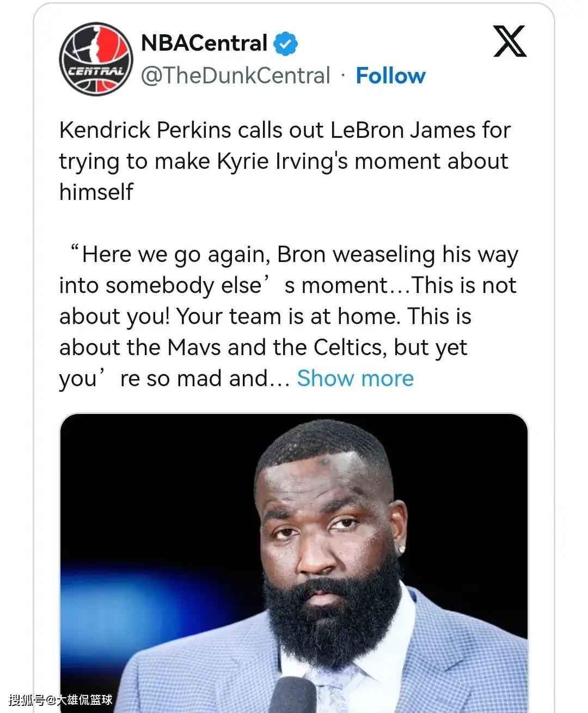
Task: Open the NBACentral profile avatar logo
Action: tap(95, 59)
